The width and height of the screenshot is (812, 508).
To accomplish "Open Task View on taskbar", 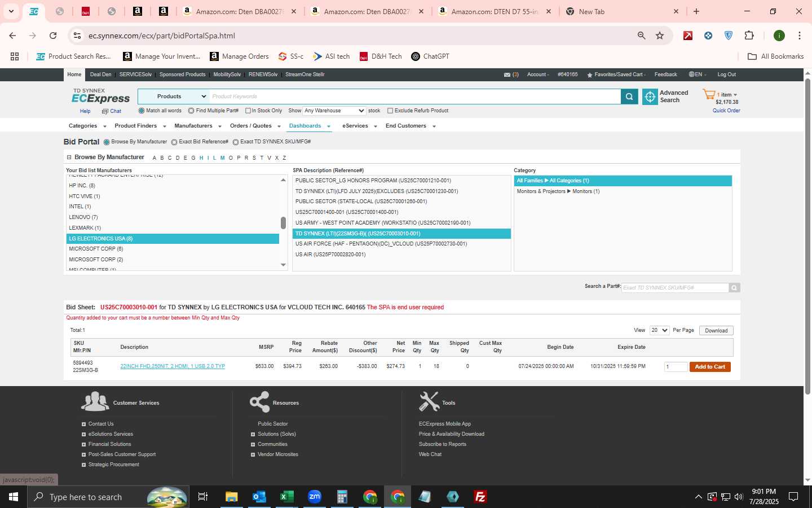I will tap(203, 497).
